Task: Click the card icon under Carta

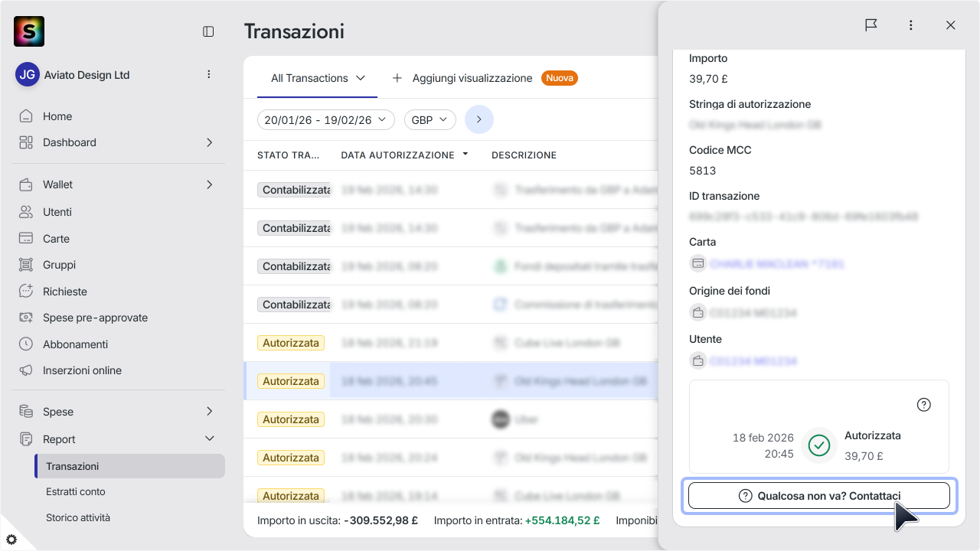Action: pyautogui.click(x=697, y=263)
